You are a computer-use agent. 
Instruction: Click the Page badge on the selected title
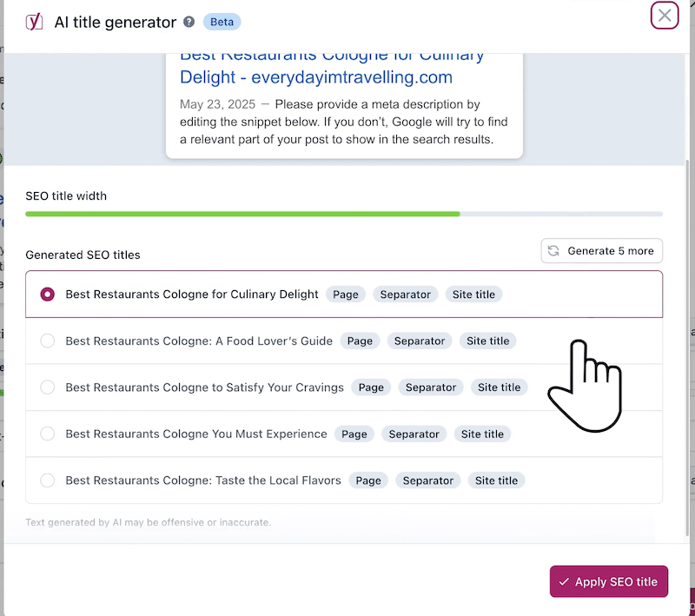click(345, 294)
